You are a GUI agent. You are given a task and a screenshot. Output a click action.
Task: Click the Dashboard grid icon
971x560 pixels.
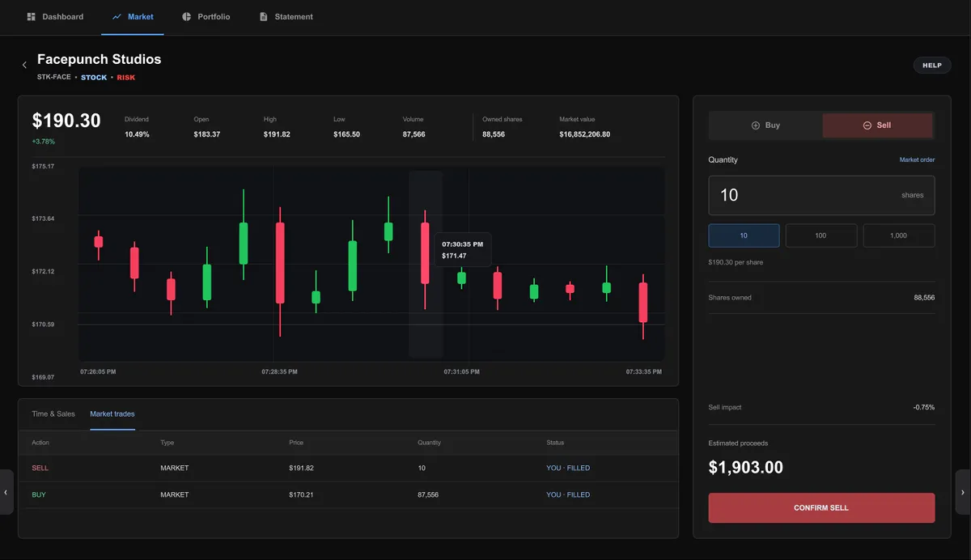pos(31,16)
